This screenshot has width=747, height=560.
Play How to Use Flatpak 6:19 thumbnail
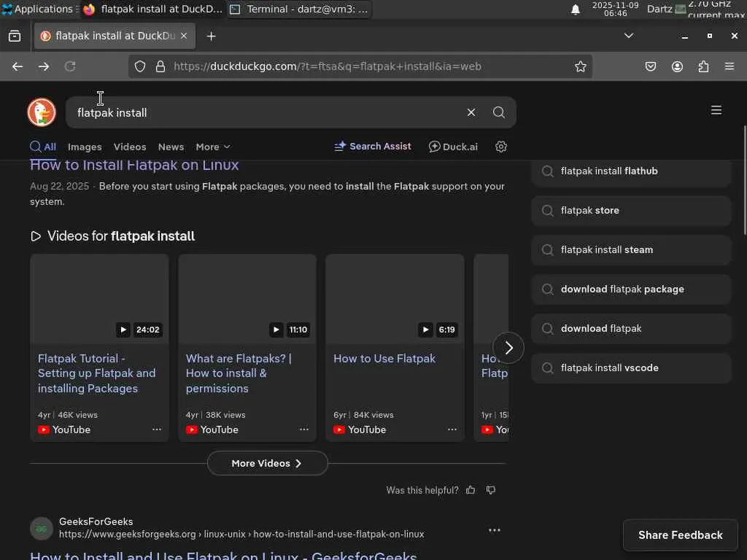(395, 298)
